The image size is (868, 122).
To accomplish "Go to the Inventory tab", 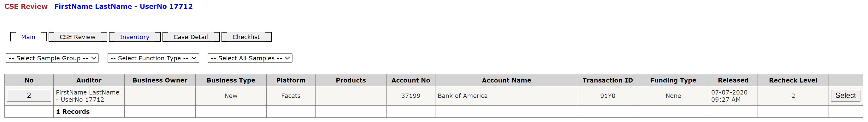I will coord(134,37).
